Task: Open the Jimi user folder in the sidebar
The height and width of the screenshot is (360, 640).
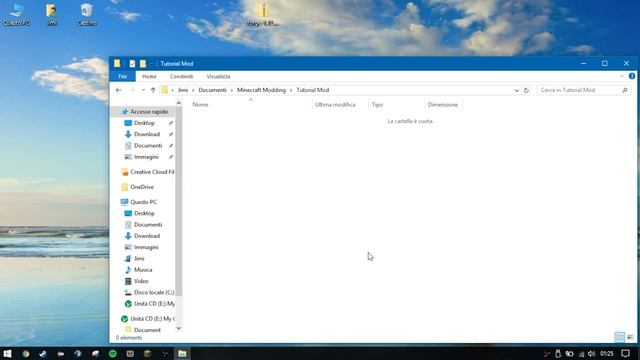Action: coord(135,259)
